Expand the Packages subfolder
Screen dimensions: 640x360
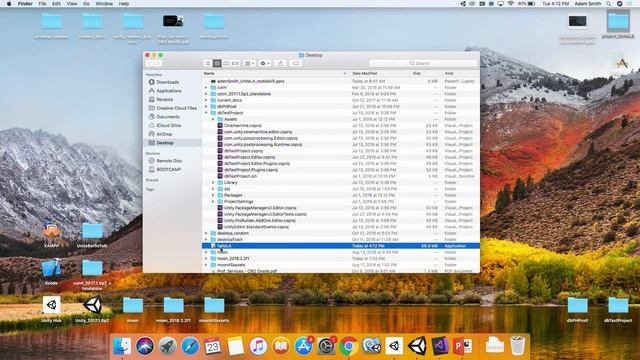pyautogui.click(x=213, y=195)
